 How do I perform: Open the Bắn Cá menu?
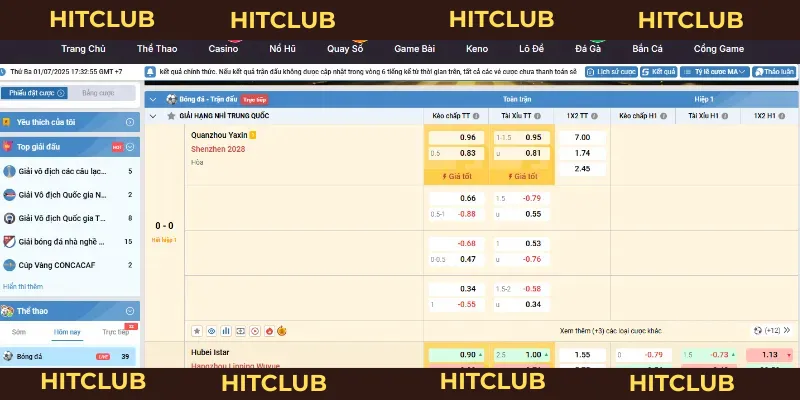(647, 49)
